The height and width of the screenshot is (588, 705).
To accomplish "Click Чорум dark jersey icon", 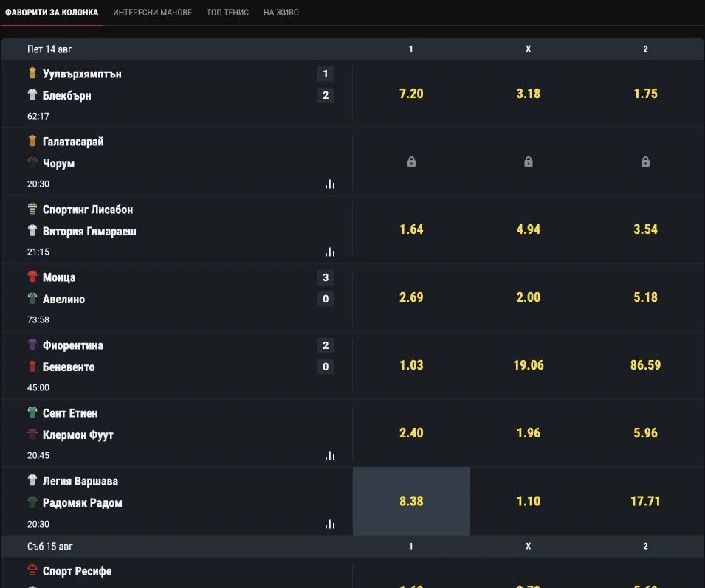I will [32, 162].
